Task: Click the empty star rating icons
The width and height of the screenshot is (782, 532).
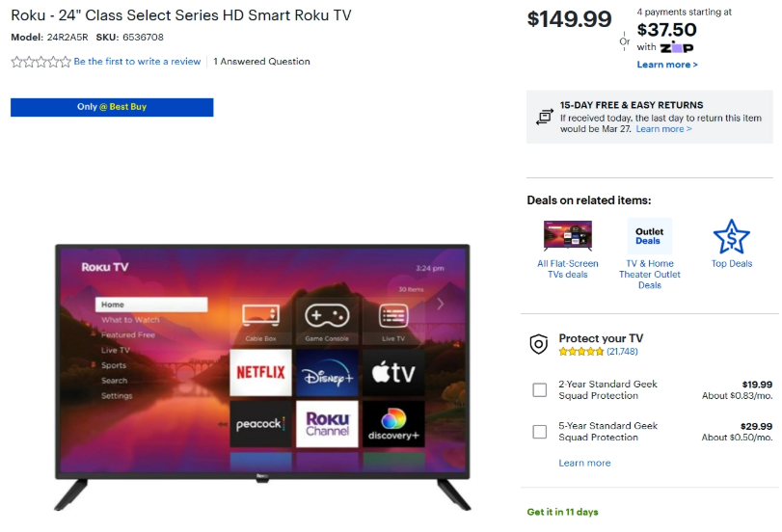Action: pyautogui.click(x=40, y=62)
